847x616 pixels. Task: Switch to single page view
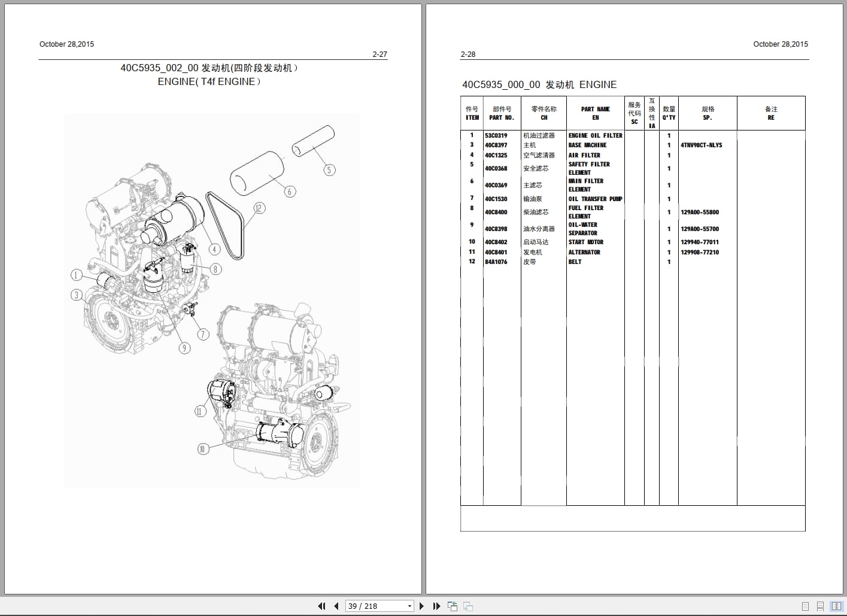[x=805, y=606]
